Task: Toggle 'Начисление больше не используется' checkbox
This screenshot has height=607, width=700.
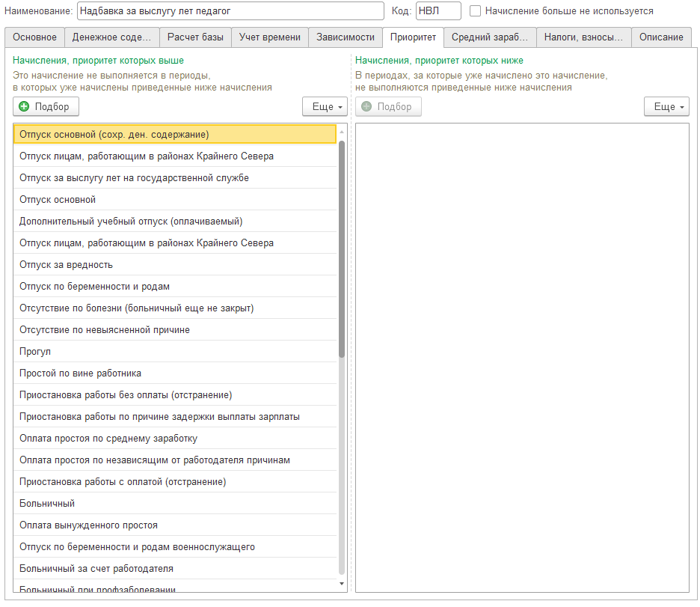Action: click(475, 11)
